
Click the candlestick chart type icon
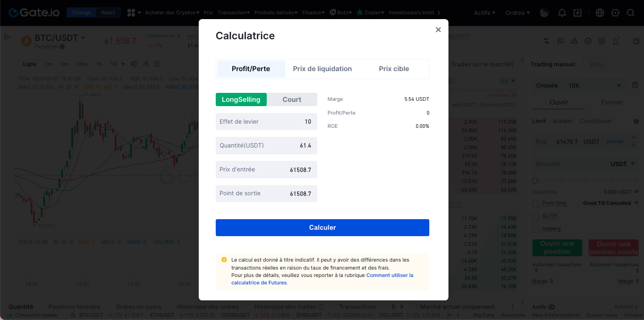click(x=133, y=64)
